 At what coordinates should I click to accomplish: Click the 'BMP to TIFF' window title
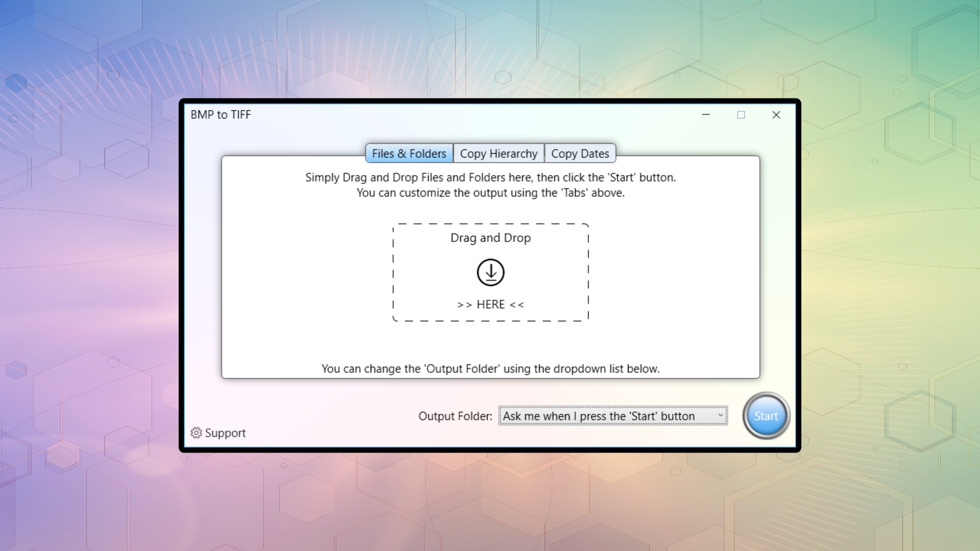click(220, 115)
